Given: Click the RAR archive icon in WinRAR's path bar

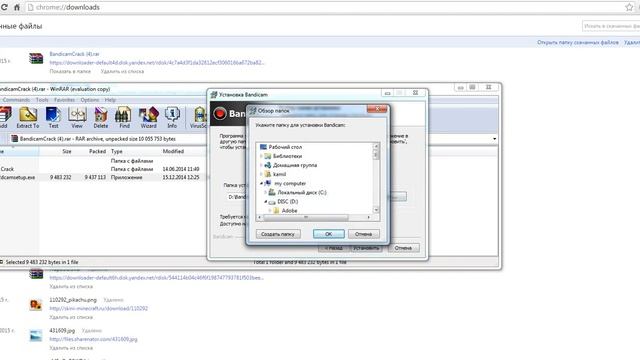Looking at the screenshot, I should click(14, 139).
